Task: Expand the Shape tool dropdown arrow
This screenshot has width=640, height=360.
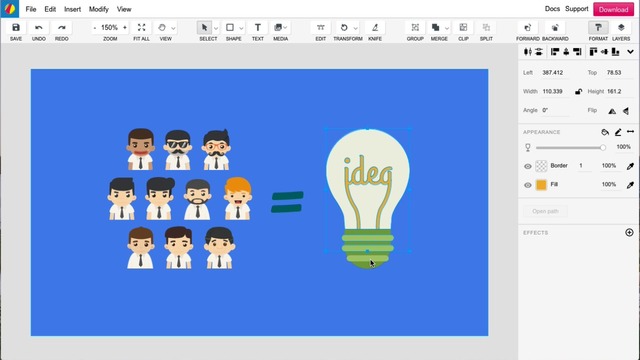Action: pyautogui.click(x=241, y=28)
